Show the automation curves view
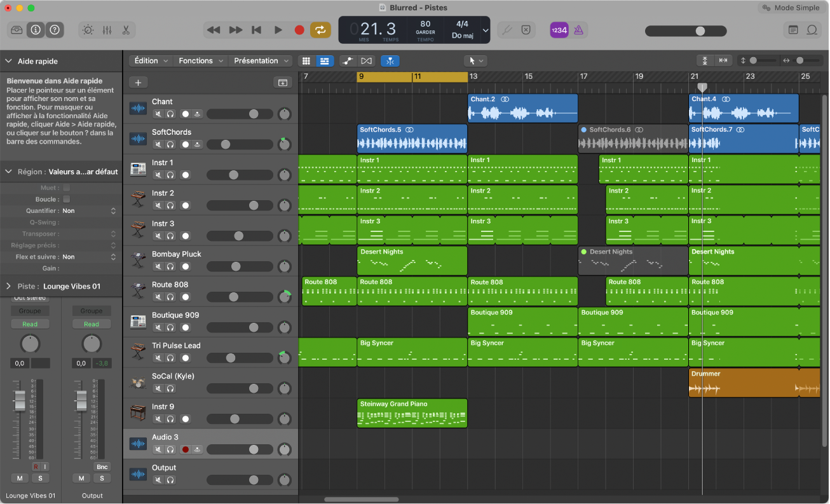 pos(348,60)
